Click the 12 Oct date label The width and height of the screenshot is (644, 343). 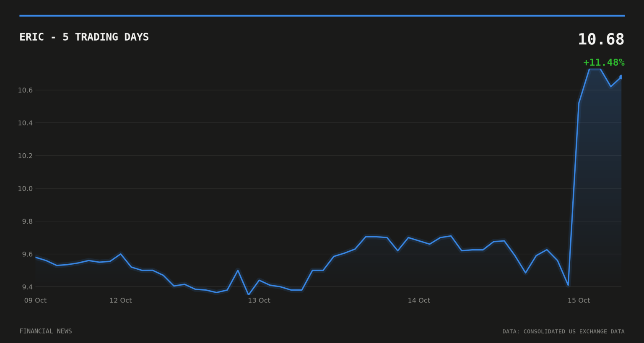tap(121, 300)
